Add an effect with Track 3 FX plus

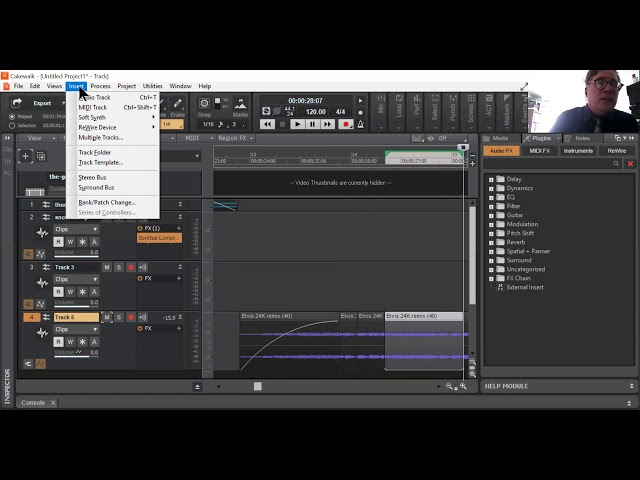tap(179, 278)
